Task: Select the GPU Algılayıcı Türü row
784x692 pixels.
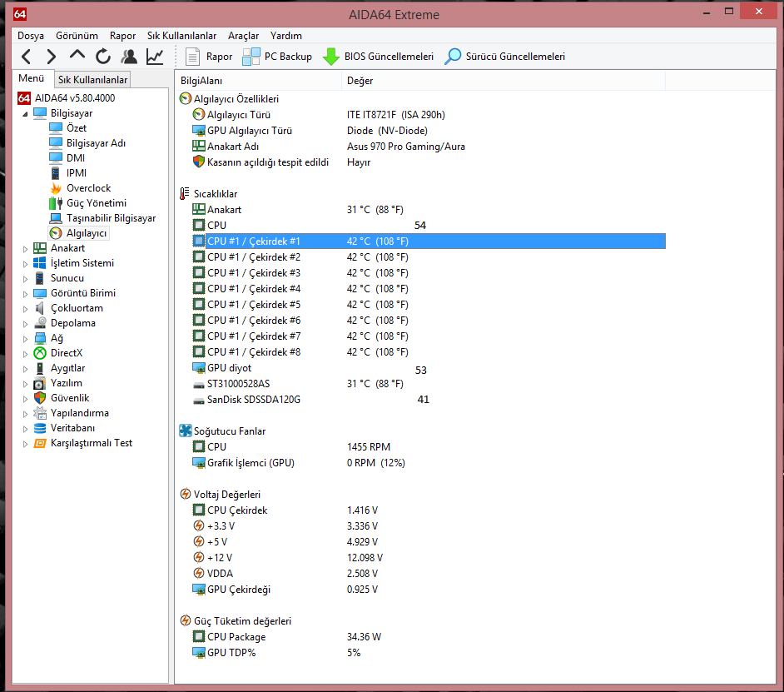Action: pyautogui.click(x=429, y=131)
